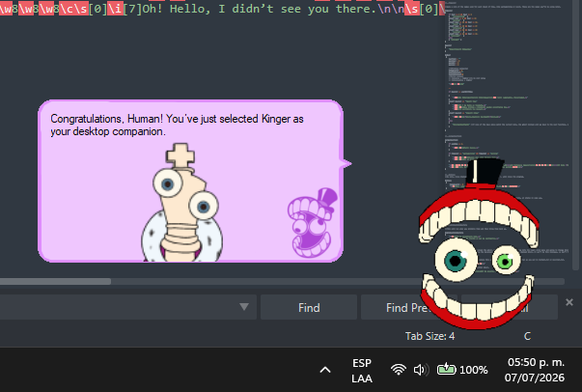
Task: Open the find history dropdown arrow
Action: [244, 307]
